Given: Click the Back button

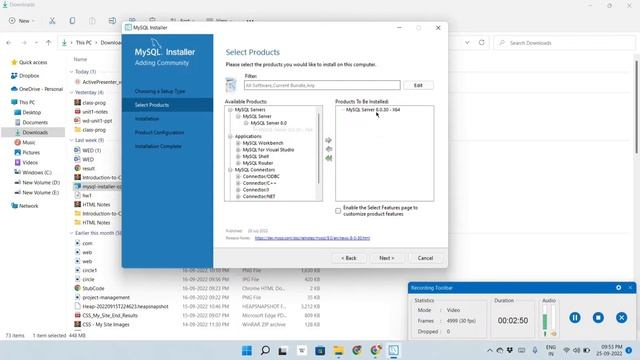Looking at the screenshot, I should coord(349,258).
